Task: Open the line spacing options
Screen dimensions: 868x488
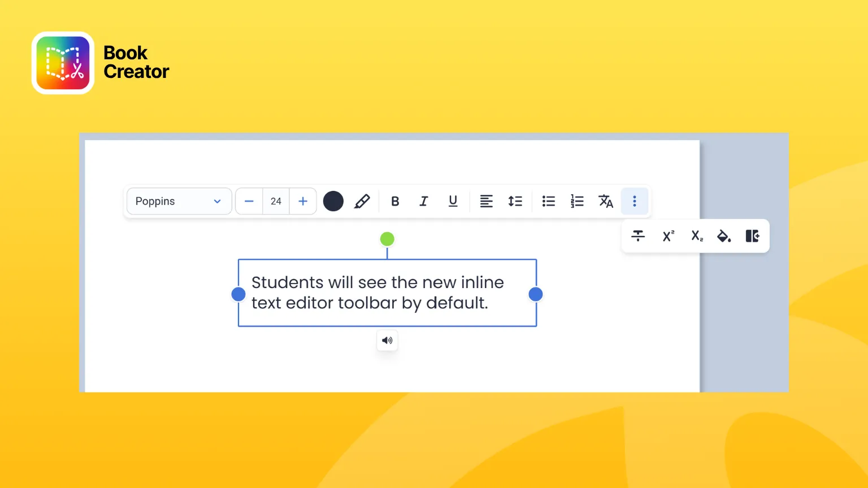Action: point(515,201)
